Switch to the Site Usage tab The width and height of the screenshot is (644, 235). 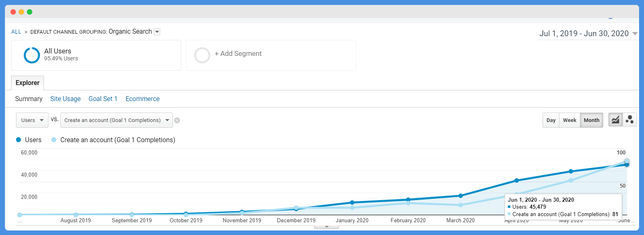pos(65,99)
